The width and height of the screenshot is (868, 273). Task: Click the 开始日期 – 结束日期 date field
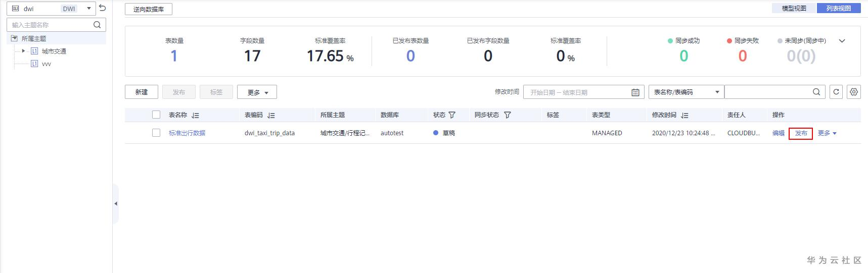584,92
